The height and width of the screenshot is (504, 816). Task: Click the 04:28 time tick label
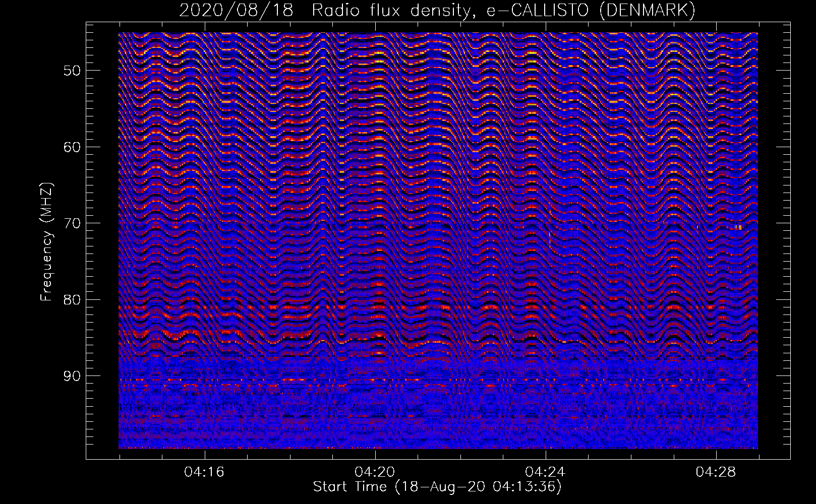coord(716,472)
